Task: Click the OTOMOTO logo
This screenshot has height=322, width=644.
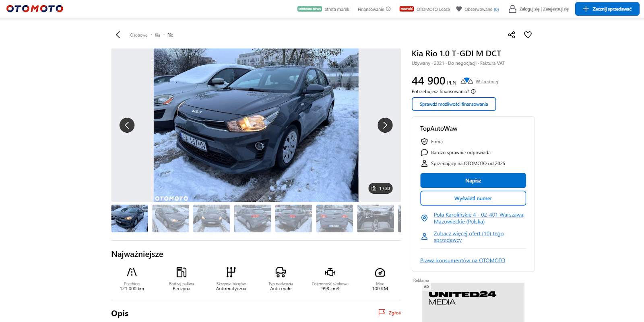Action: [35, 8]
